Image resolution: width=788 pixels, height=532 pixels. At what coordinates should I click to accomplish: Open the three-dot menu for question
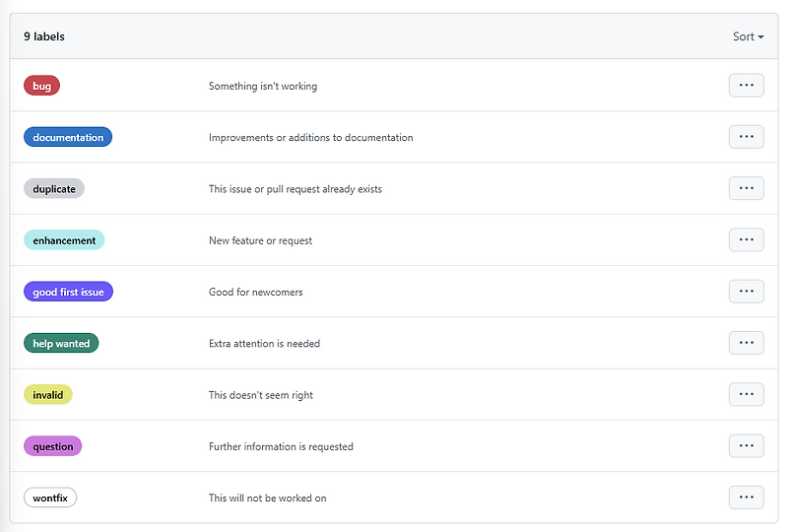click(x=747, y=446)
